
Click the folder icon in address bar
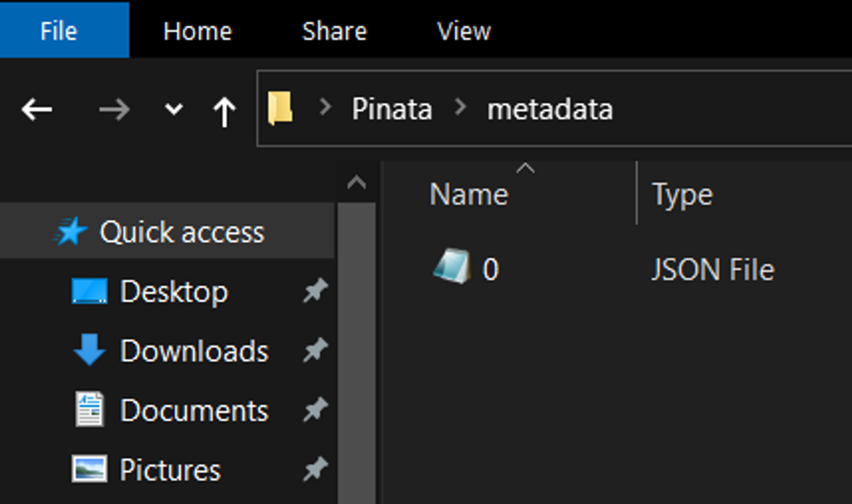pyautogui.click(x=280, y=108)
